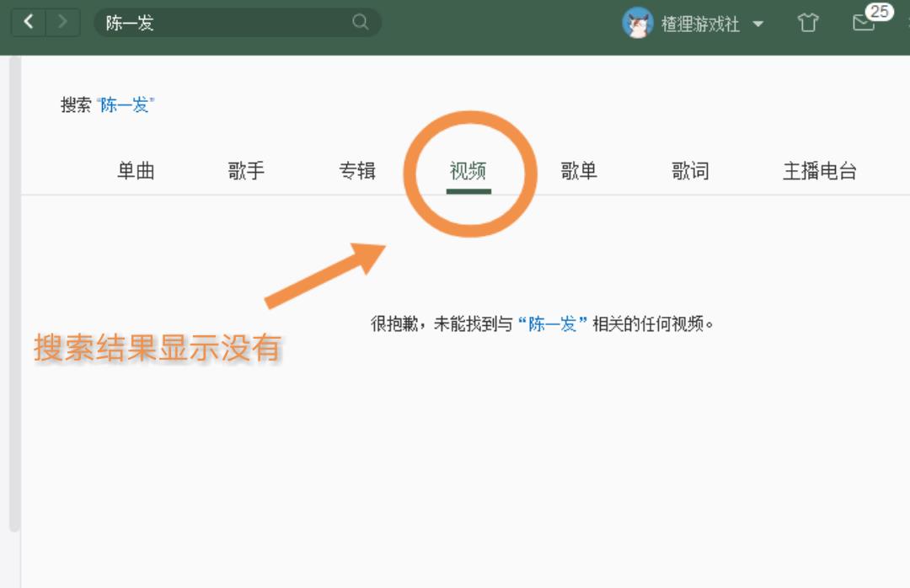Expand the dropdown arrow beside 植狸游戏社
The height and width of the screenshot is (588, 910).
(x=757, y=24)
